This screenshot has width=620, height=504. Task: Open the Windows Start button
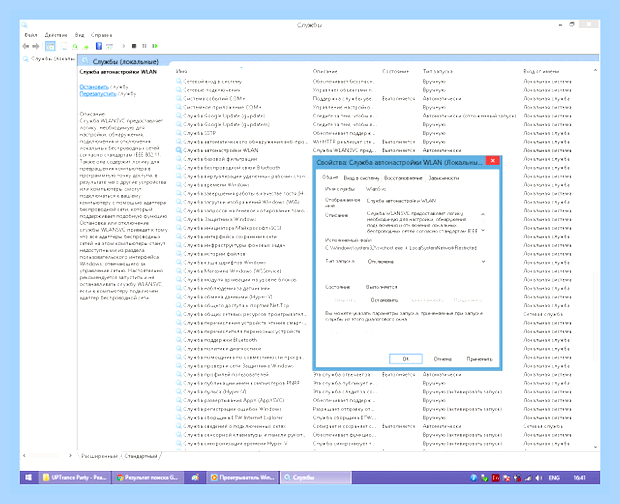pyautogui.click(x=29, y=478)
